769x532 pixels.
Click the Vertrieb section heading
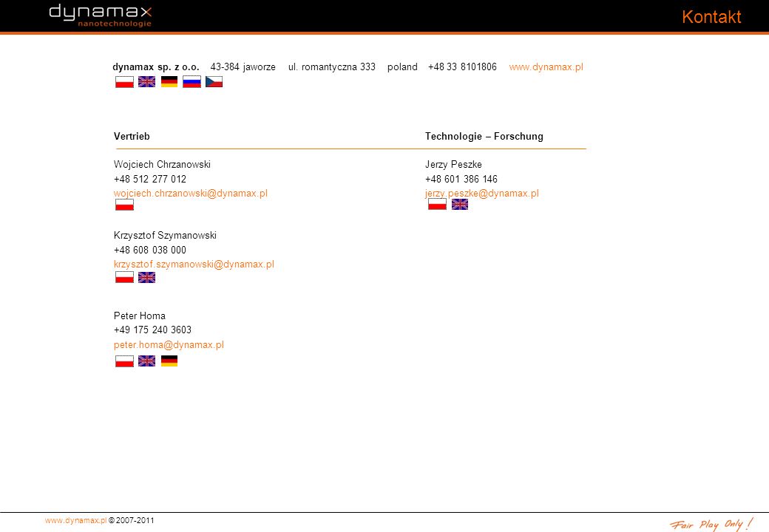click(x=132, y=137)
